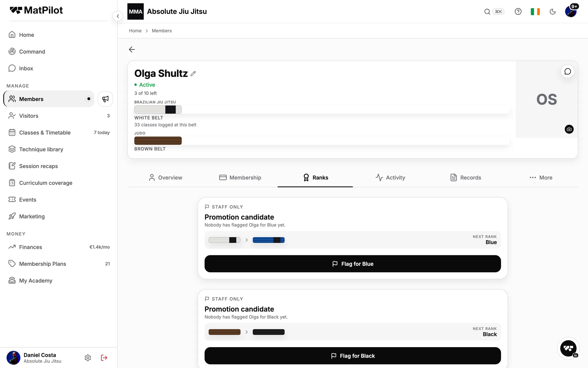The image size is (588, 368).
Task: Open settings gear next to Daniel Costa
Action: tap(88, 358)
